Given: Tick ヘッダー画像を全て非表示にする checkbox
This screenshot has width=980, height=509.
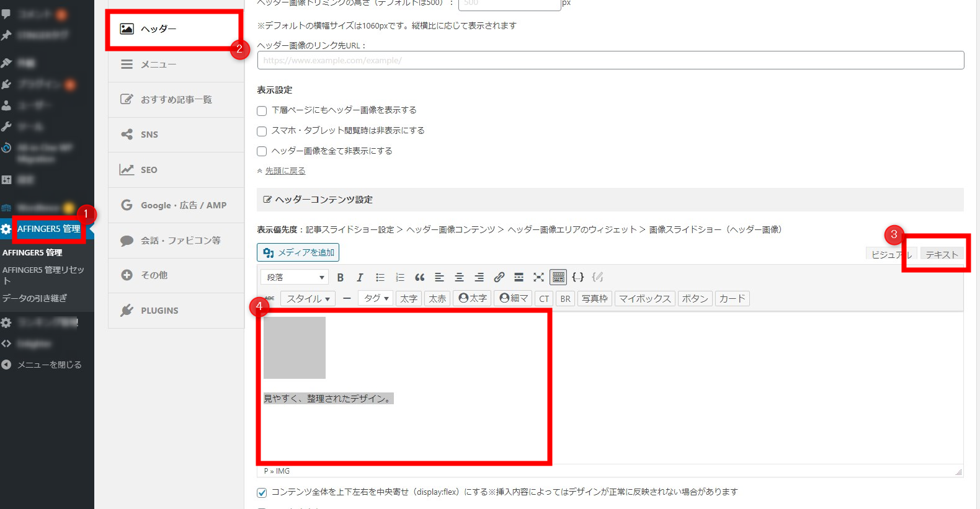Looking at the screenshot, I should click(262, 152).
